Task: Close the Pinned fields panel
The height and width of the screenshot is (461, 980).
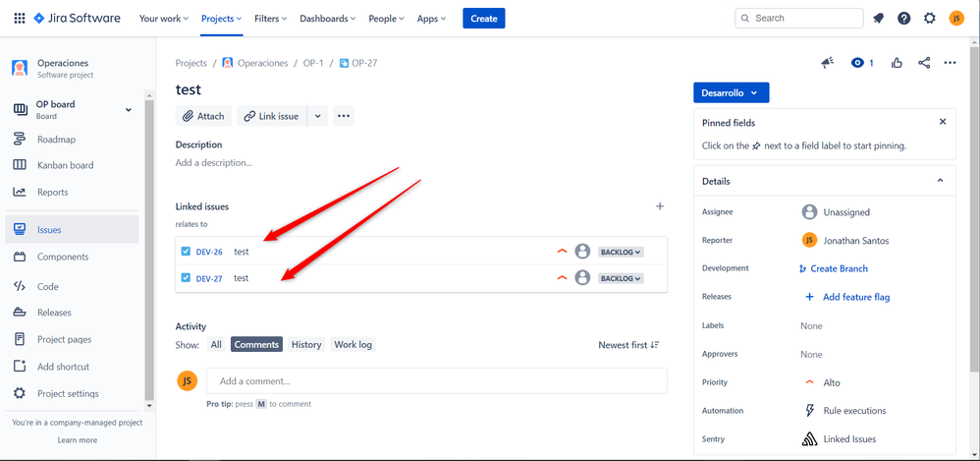Action: tap(943, 122)
